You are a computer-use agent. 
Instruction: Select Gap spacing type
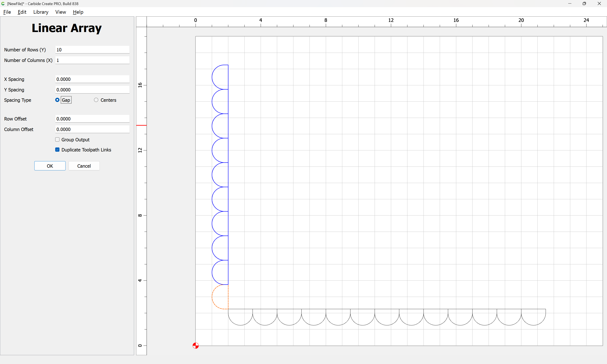point(57,100)
